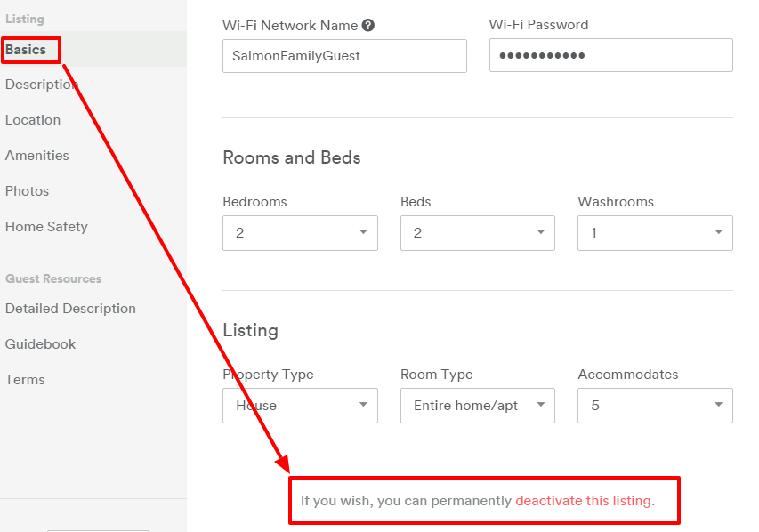Click the deactivate this listing link
Screen dimensions: 759x532
click(x=583, y=501)
